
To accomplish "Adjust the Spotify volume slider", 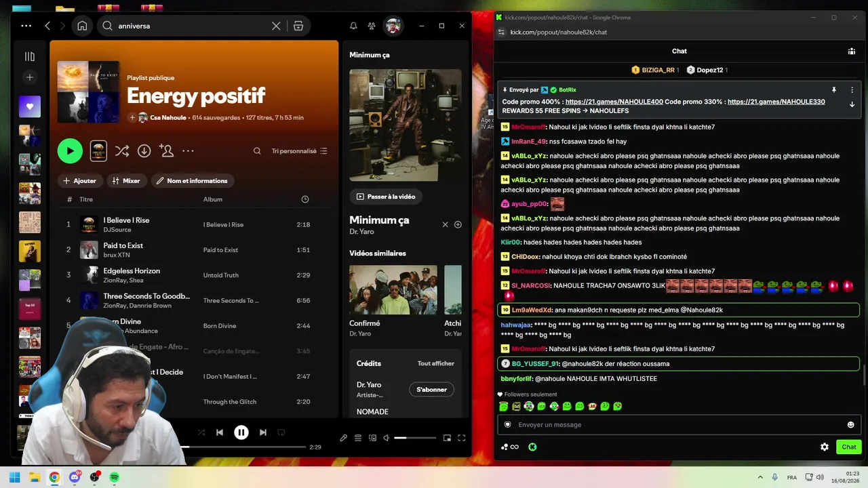I will (415, 438).
